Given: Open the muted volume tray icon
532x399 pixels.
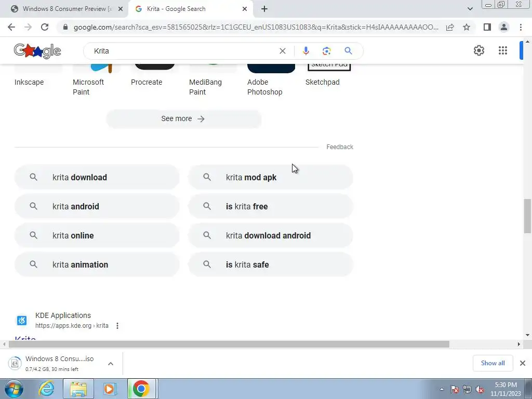Looking at the screenshot, I should (480, 390).
